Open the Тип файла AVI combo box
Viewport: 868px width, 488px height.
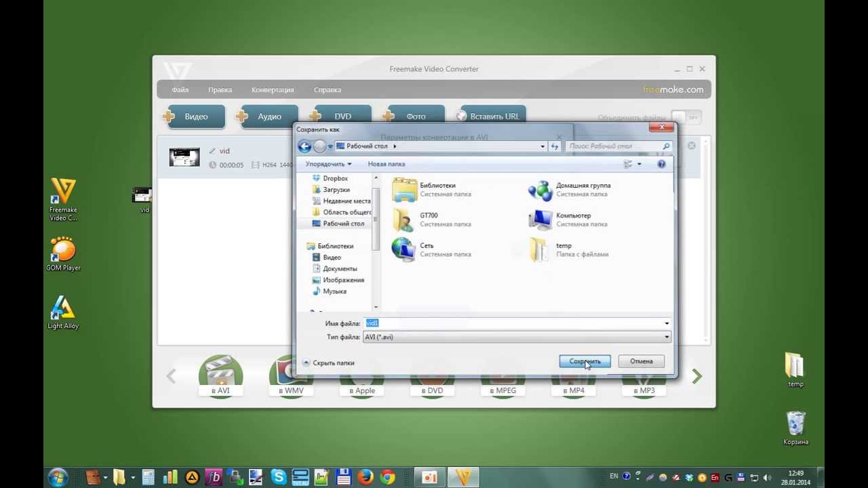[x=517, y=337]
